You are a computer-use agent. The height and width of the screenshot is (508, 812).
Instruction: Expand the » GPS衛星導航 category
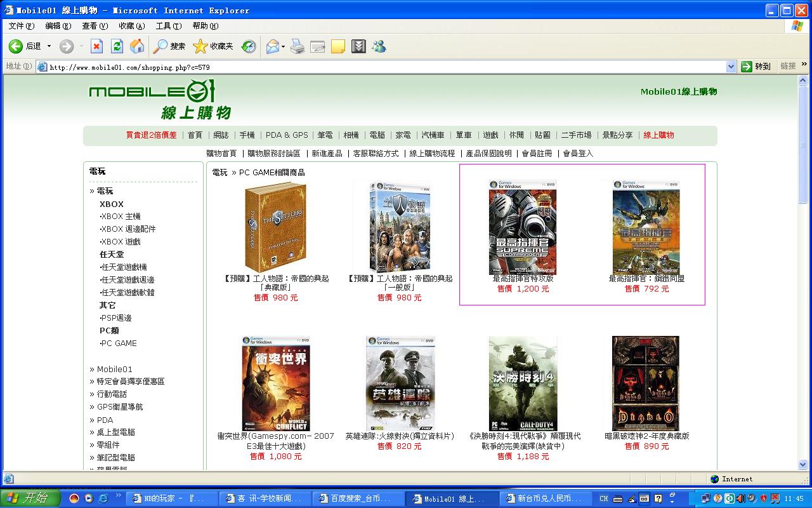coord(116,407)
